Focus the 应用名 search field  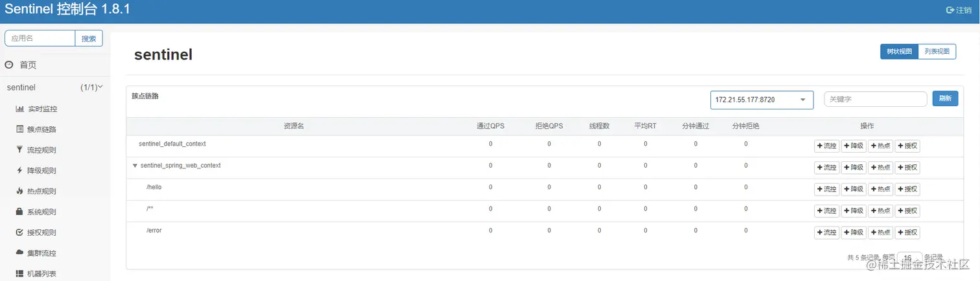tap(40, 38)
